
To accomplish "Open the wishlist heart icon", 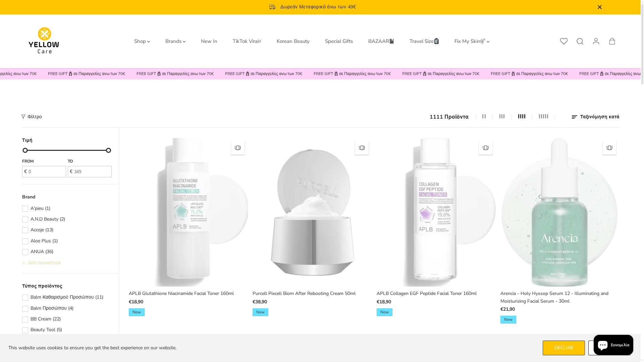I will 564,41.
